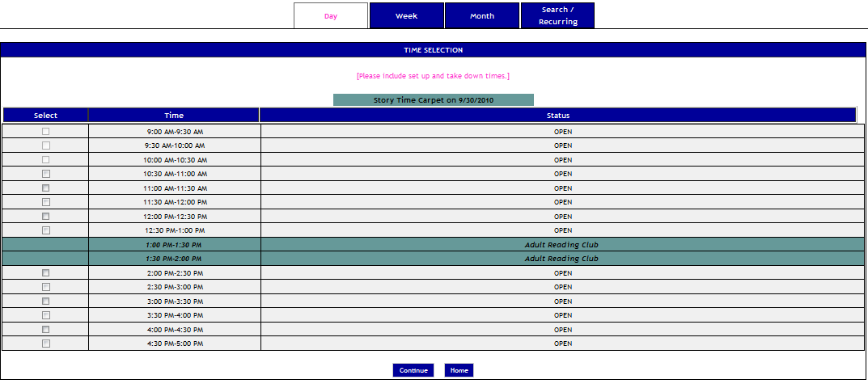
Task: Click the 3:30 PM-4:00 PM time text
Action: click(175, 315)
